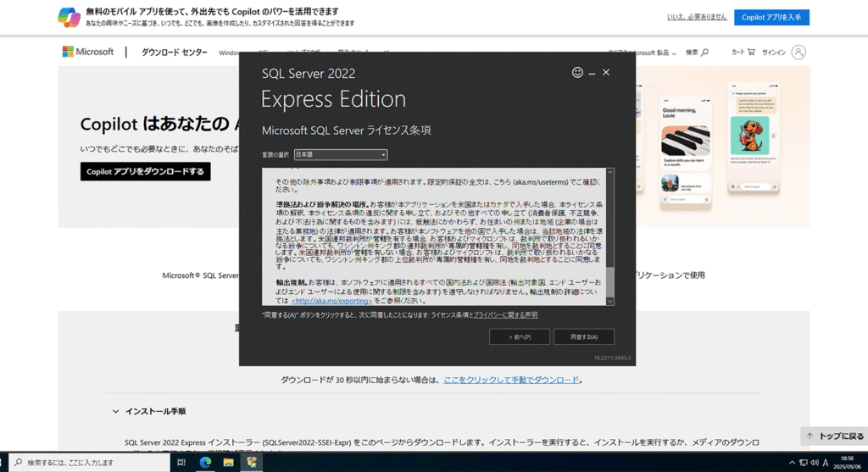Click the IME input mode A indicator
This screenshot has width=868, height=472.
[826, 463]
